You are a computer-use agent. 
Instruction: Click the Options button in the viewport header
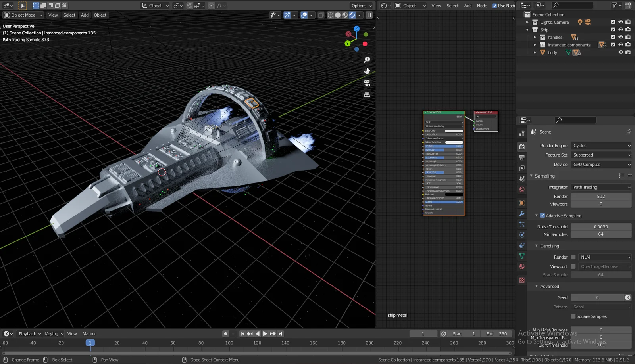point(361,6)
